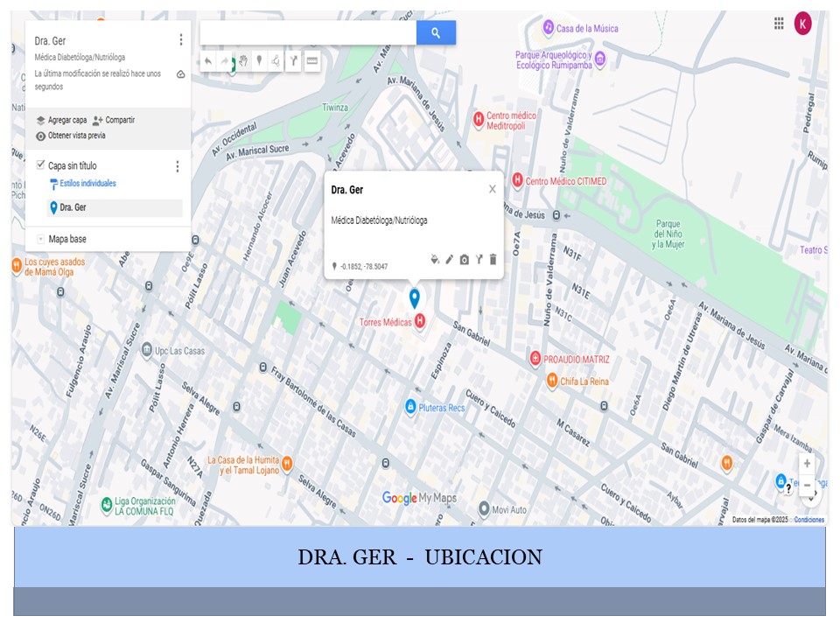Open Capa sin título layer options menu
Screen dimensions: 840x630
(177, 166)
